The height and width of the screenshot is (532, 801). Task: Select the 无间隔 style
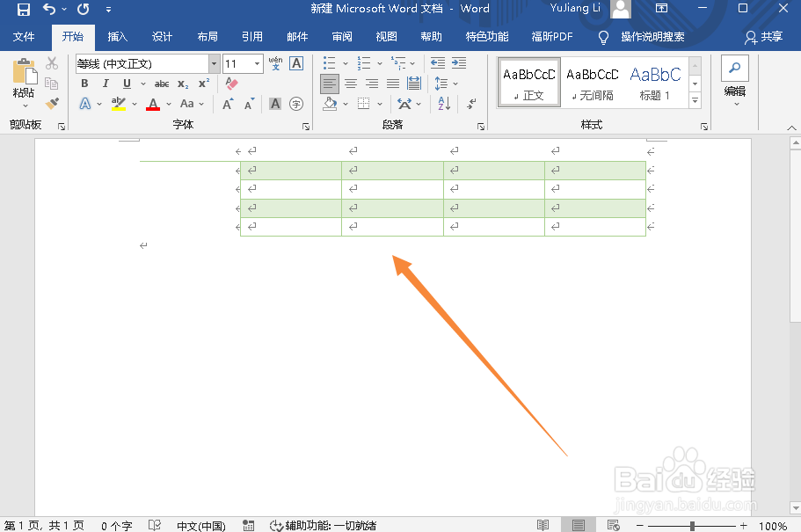tap(592, 83)
